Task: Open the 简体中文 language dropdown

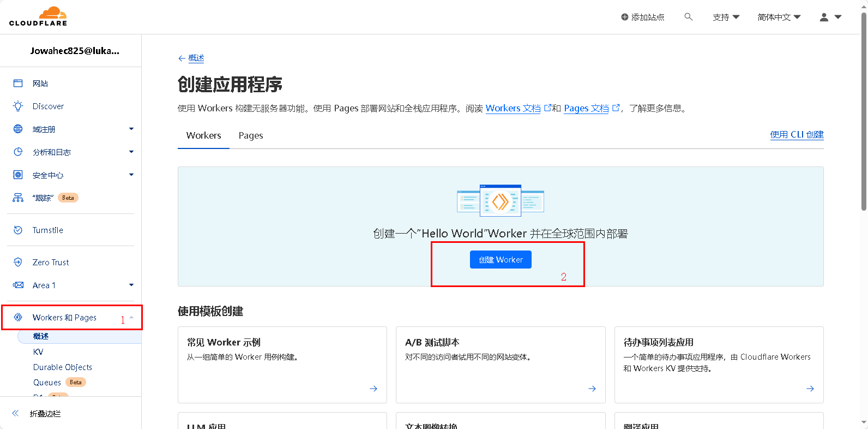Action: (779, 17)
